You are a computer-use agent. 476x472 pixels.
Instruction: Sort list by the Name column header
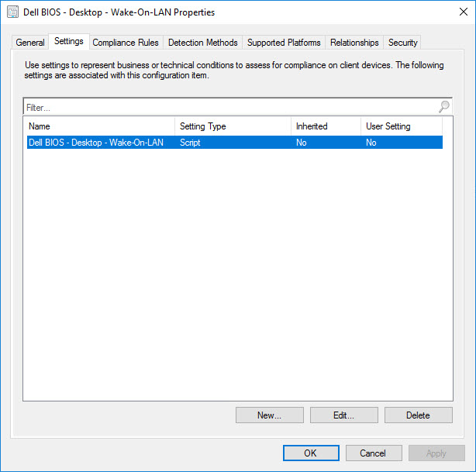(99, 126)
